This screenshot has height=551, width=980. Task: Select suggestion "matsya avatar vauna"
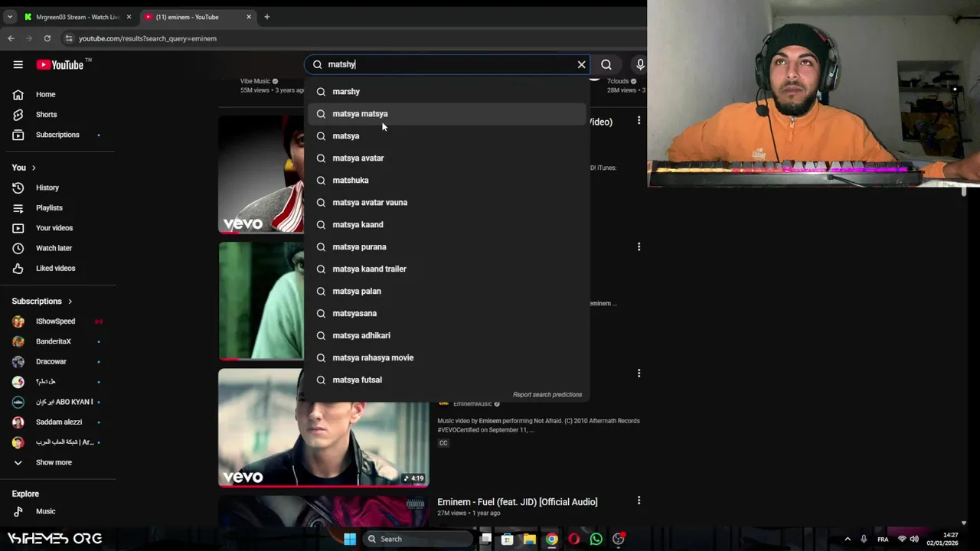point(448,202)
